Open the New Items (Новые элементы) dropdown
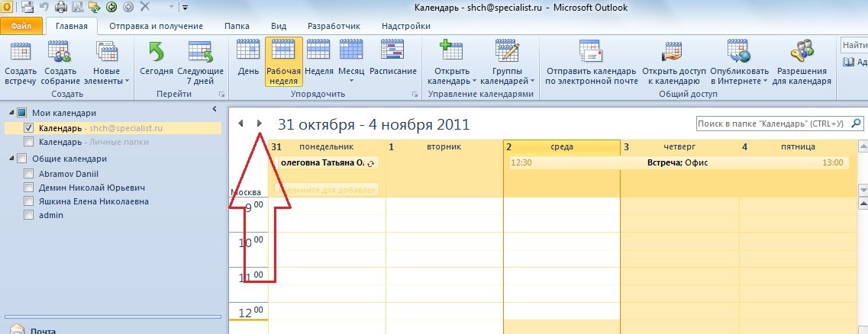Screen dimensions: 868x334 pyautogui.click(x=111, y=65)
